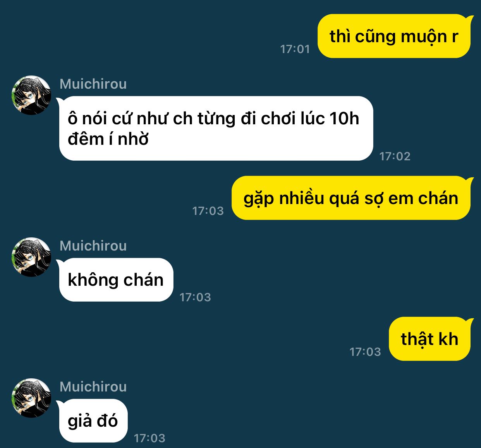Tap the words 'đêm í nhờ' in the white bubble
481x448 pixels.
tap(108, 139)
